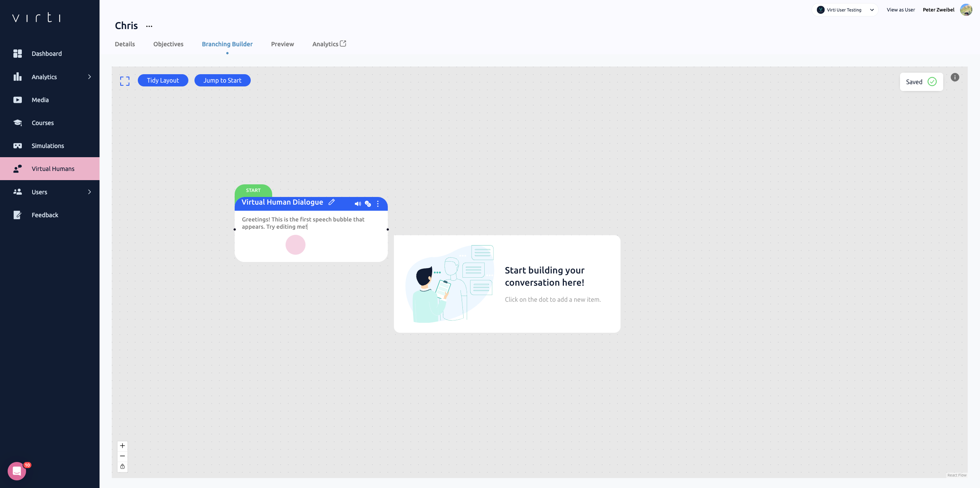Click the dialogue speech bubble text field

tap(303, 223)
